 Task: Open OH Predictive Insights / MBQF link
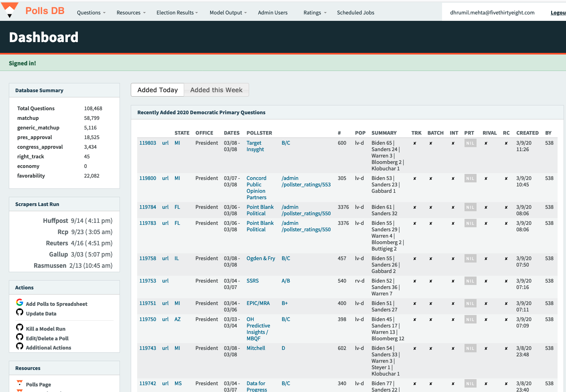click(x=258, y=329)
